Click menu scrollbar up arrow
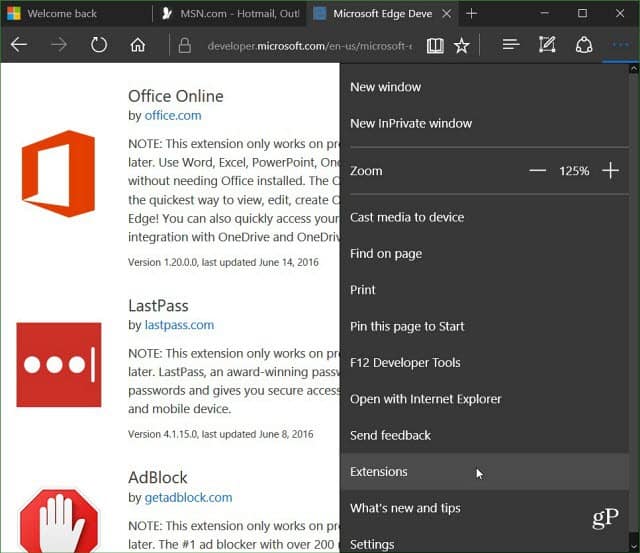Screen dimensions: 640x553 coord(634,69)
